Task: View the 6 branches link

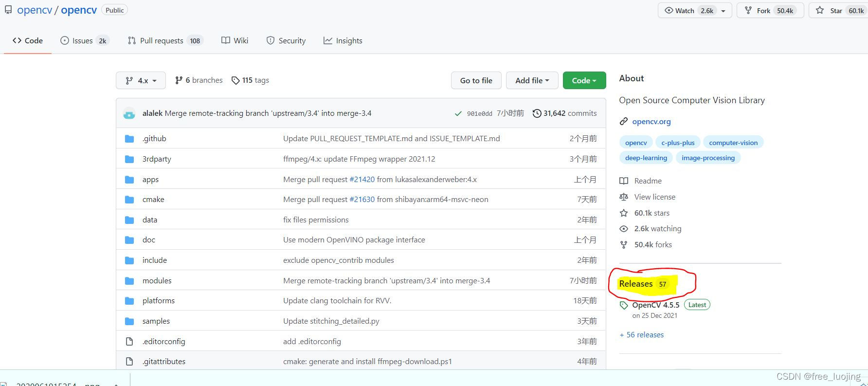Action: coord(199,80)
